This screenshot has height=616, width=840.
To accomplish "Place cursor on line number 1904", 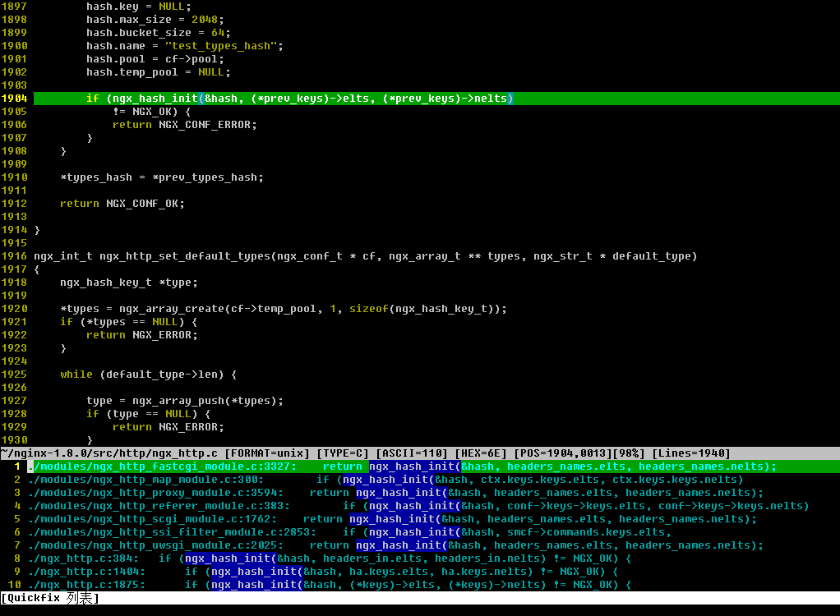I will (14, 99).
